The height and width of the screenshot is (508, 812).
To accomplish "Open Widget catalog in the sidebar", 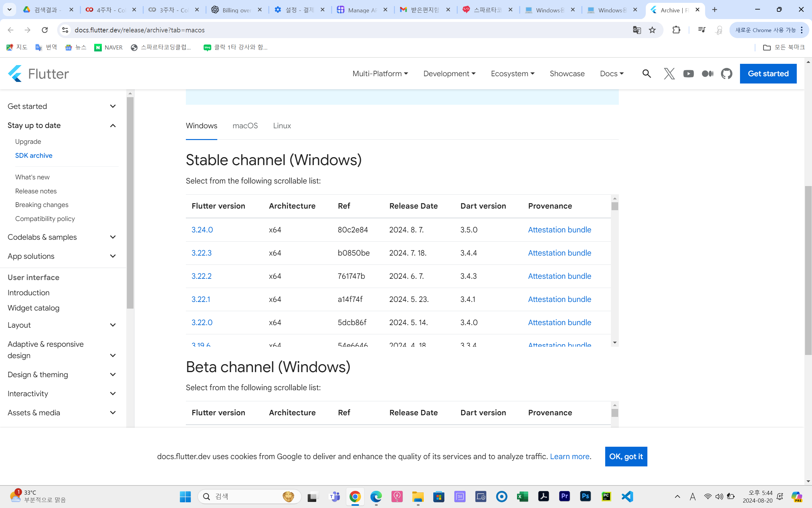I will 34,308.
